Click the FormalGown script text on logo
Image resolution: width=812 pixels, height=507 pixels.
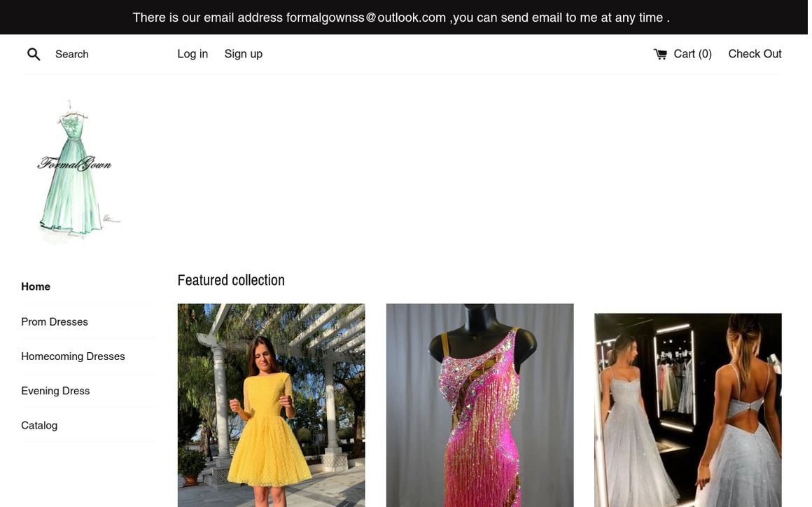tap(75, 164)
